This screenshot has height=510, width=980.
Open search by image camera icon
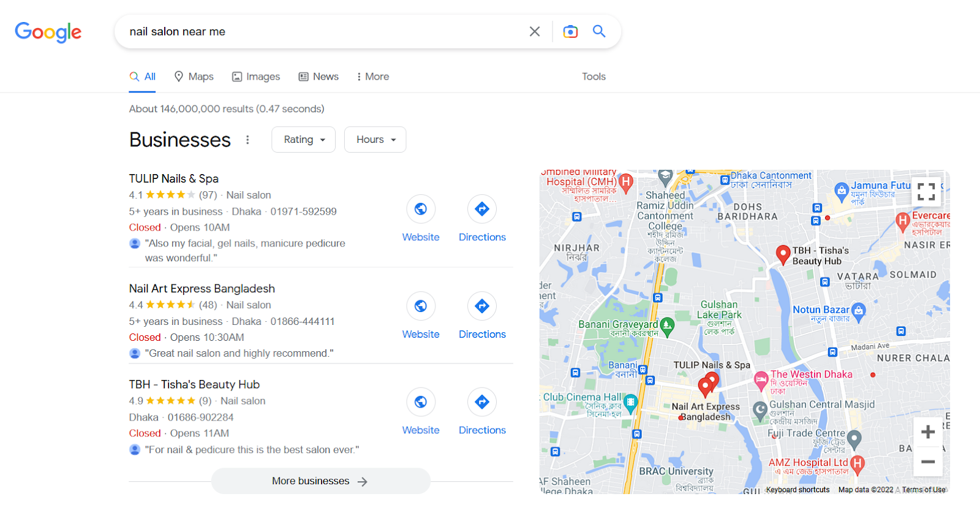570,31
